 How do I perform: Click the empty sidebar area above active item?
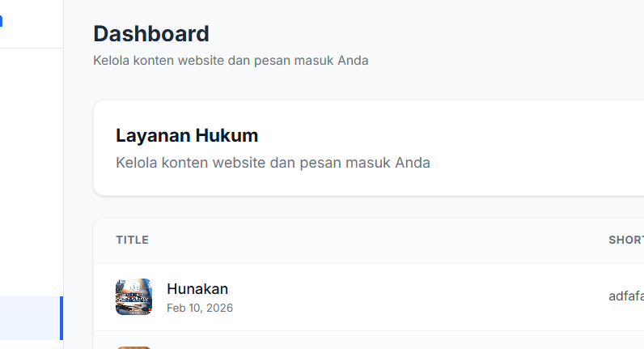[31, 178]
